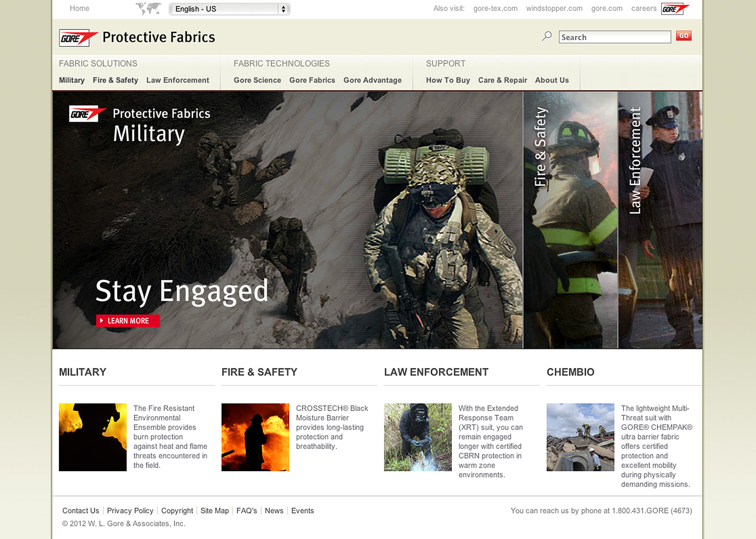Open the English - US language dropdown

230,9
